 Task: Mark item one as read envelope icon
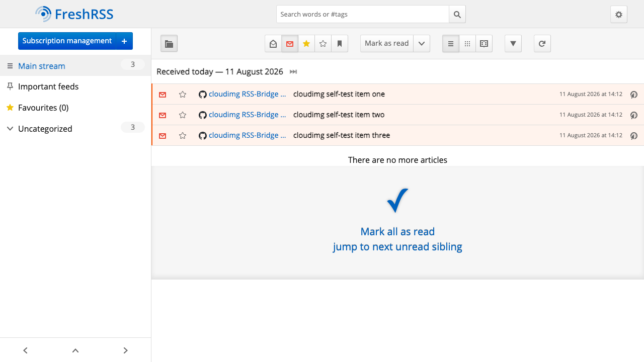coord(163,95)
